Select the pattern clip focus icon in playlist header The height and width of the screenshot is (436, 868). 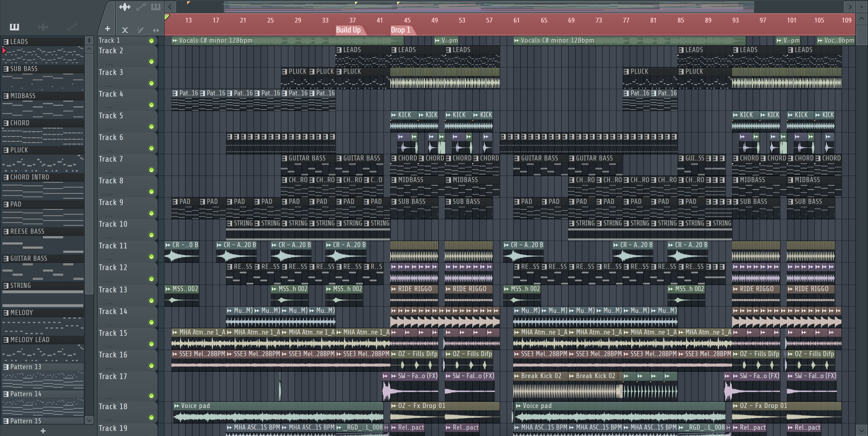click(156, 7)
